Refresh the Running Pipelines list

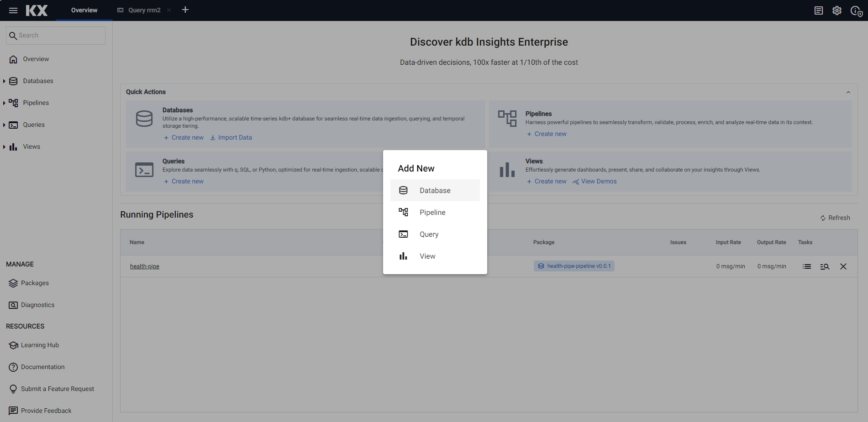835,218
